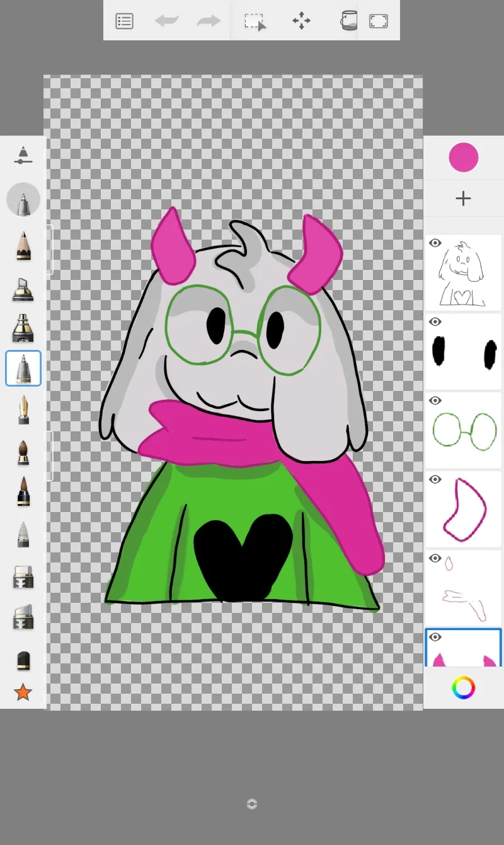This screenshot has width=504, height=845.
Task: Click the redo arrow
Action: tap(208, 21)
